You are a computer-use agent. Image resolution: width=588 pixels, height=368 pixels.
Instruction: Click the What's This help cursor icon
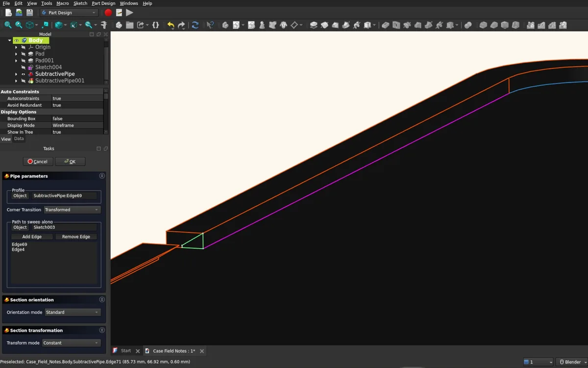(x=210, y=25)
